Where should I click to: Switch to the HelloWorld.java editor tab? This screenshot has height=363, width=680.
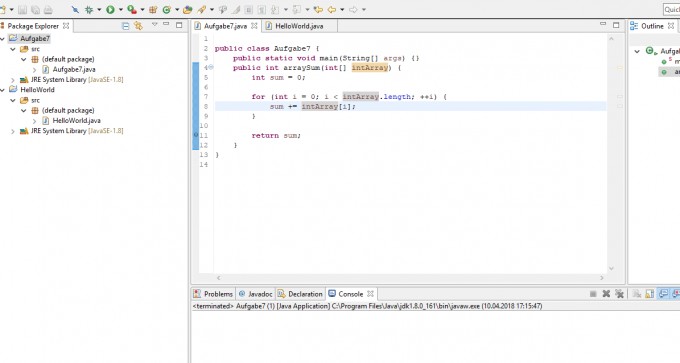click(x=299, y=26)
